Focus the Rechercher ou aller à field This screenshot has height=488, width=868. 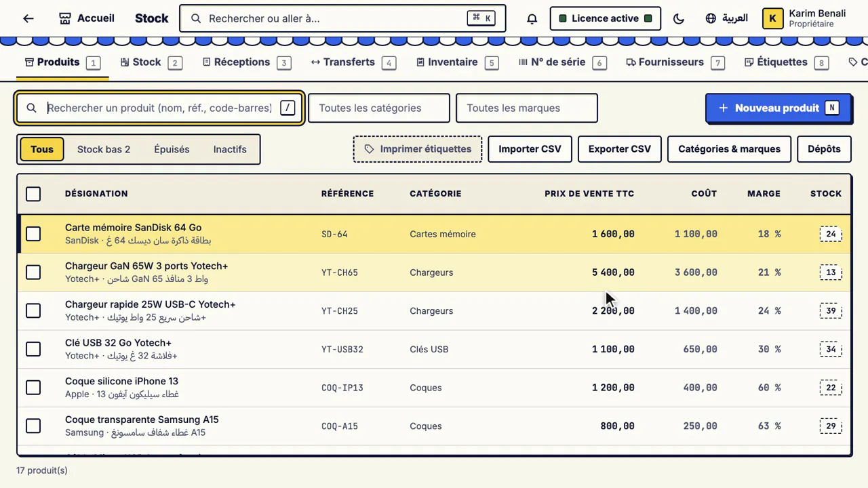tap(342, 18)
